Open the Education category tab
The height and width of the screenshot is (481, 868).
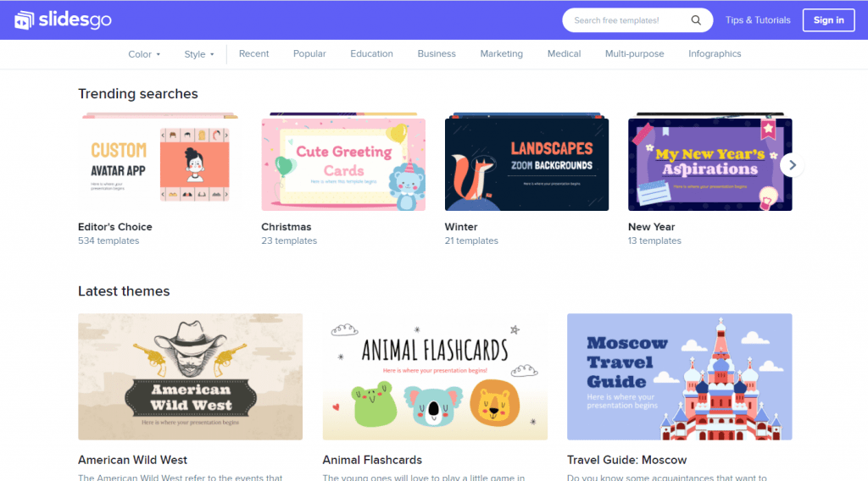371,53
